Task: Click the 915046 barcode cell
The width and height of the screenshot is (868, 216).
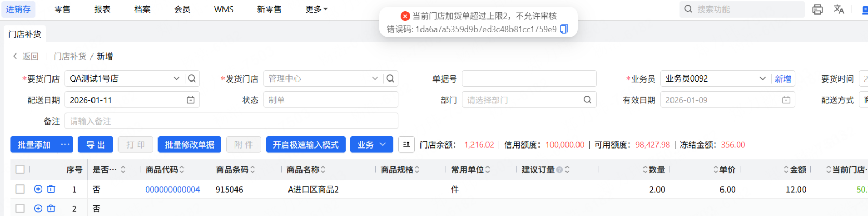Action: (x=229, y=190)
